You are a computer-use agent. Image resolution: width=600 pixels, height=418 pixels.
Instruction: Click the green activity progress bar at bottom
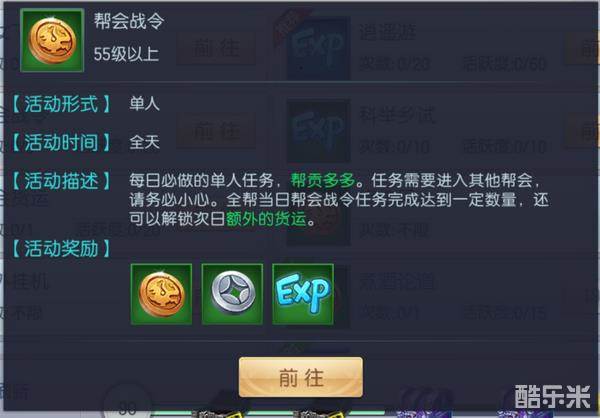tap(268, 413)
